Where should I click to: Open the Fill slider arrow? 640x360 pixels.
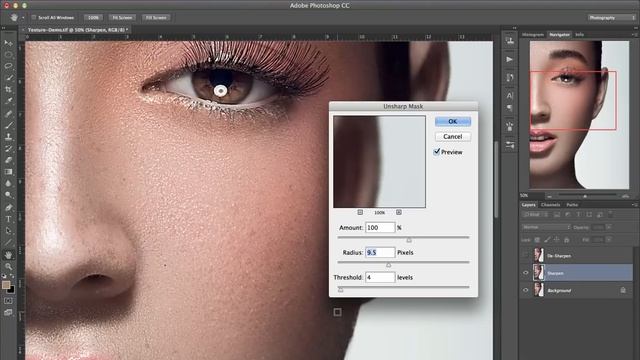609,240
